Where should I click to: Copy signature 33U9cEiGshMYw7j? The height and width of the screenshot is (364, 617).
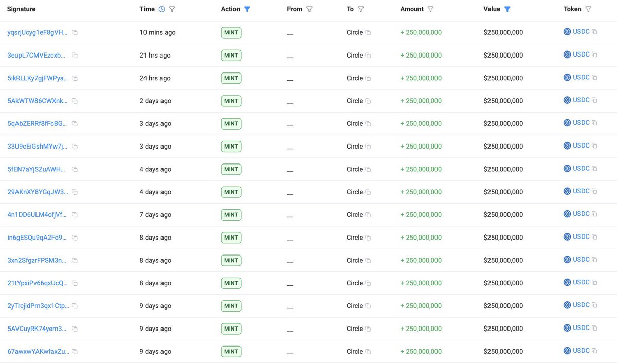coord(75,147)
